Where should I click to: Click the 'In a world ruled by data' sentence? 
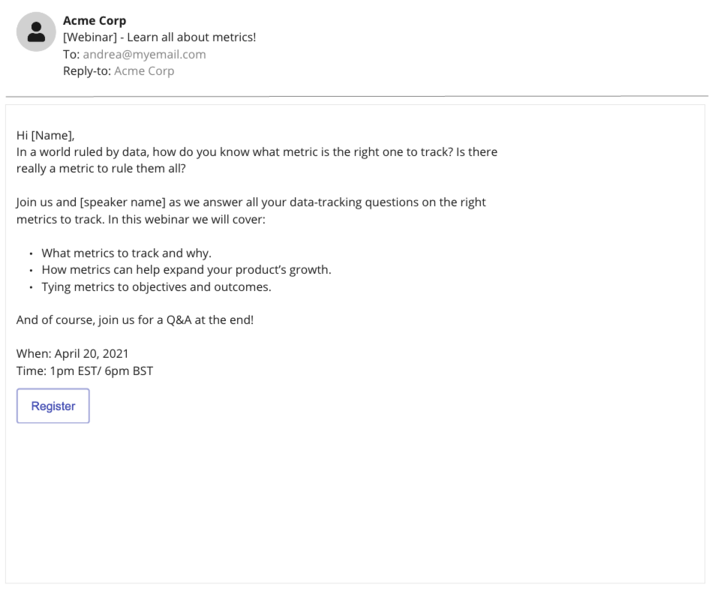tap(256, 152)
